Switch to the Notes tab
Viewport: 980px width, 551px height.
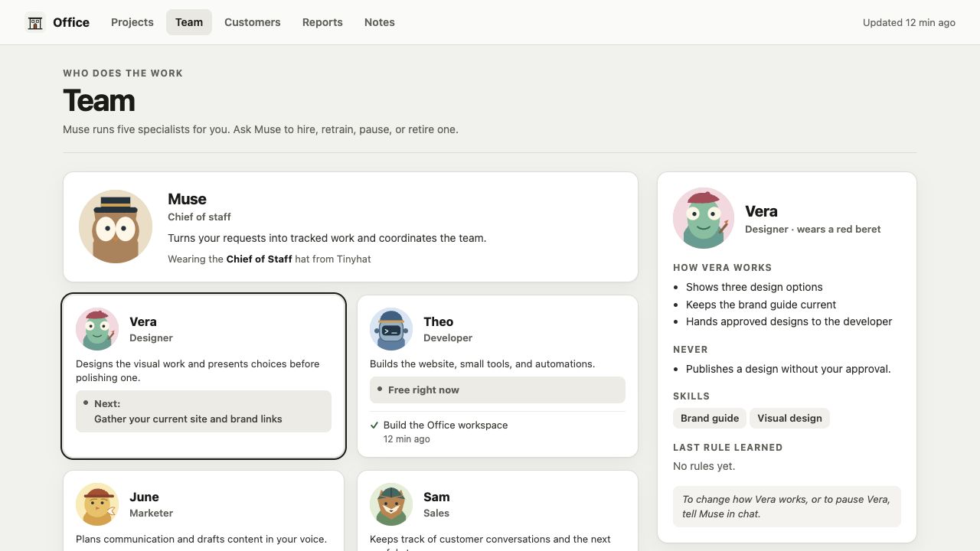(380, 22)
